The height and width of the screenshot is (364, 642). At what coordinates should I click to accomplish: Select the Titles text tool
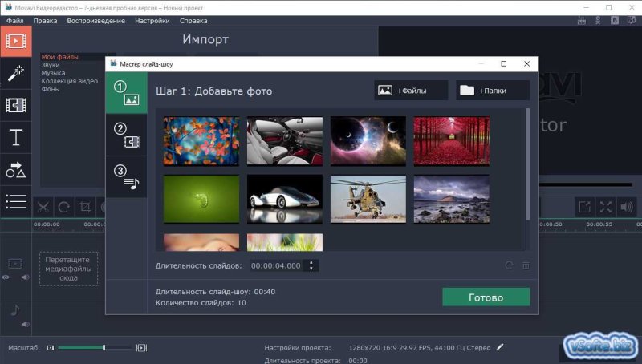point(15,138)
